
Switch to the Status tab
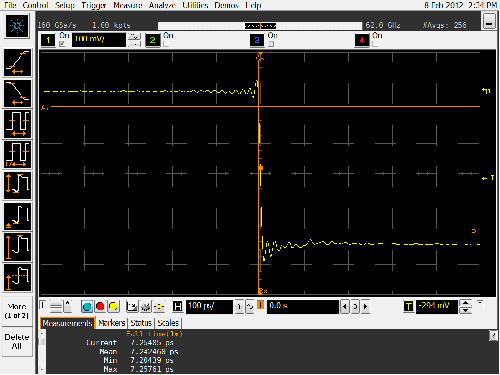pos(141,323)
